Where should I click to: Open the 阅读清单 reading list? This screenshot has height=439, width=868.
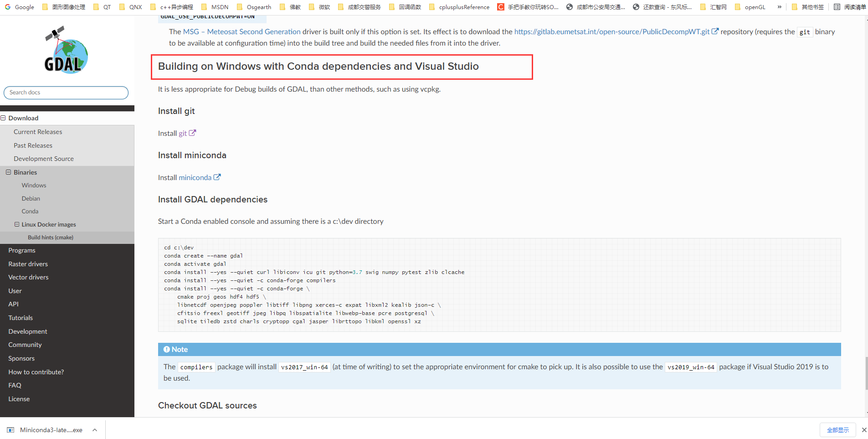click(850, 7)
